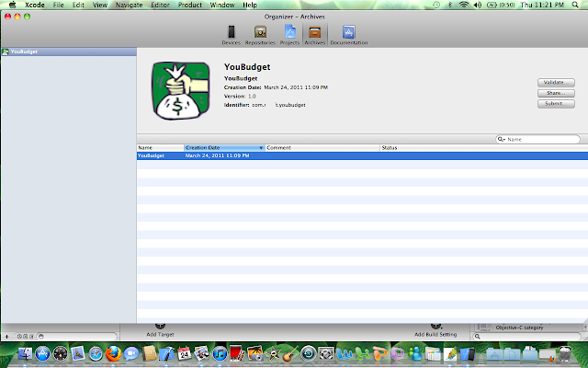588x368 pixels.
Task: Sort by the Status column header
Action: [484, 148]
